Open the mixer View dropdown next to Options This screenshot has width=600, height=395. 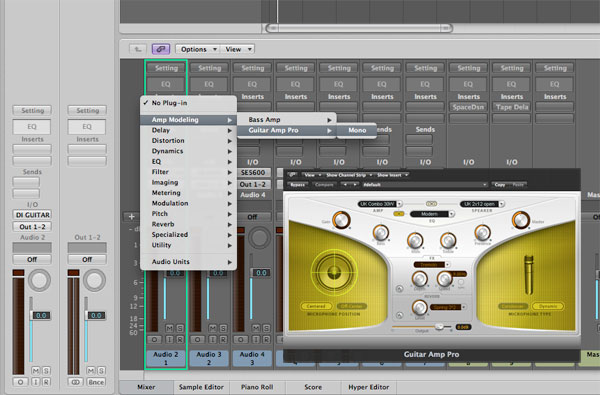click(x=238, y=49)
